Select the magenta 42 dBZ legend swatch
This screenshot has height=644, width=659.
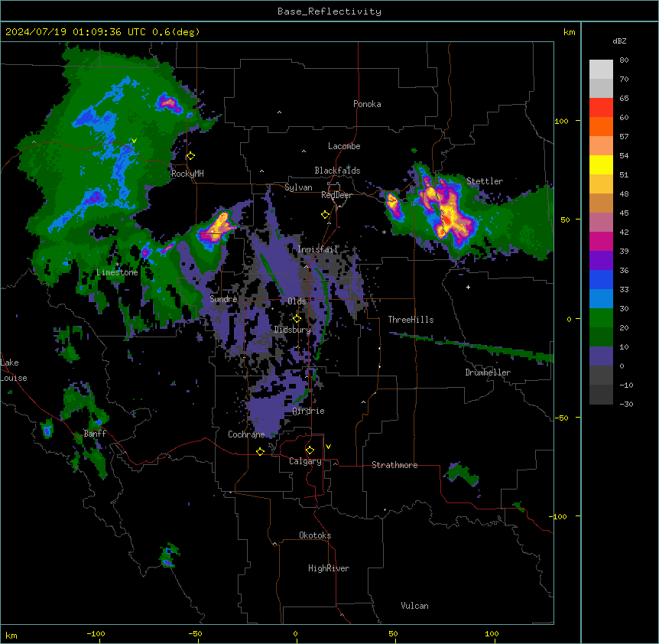tap(601, 241)
